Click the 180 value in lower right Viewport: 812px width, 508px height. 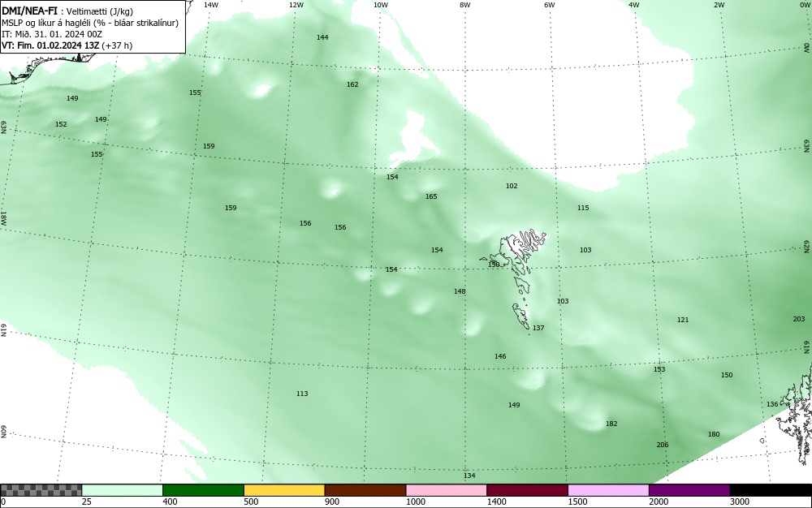tap(713, 434)
